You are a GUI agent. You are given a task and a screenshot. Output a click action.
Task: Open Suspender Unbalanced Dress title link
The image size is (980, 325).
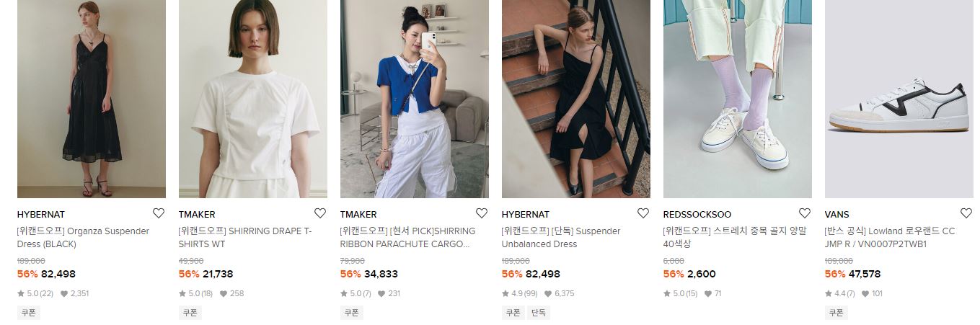pyautogui.click(x=561, y=238)
